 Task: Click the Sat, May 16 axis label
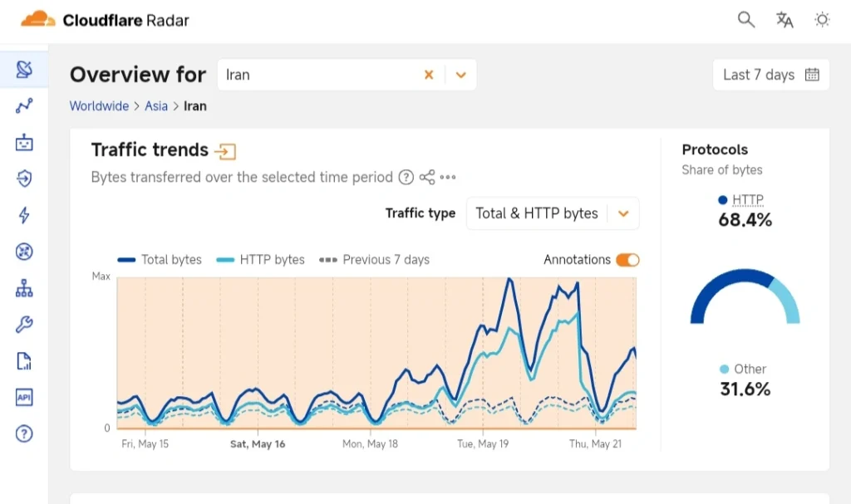pyautogui.click(x=258, y=443)
